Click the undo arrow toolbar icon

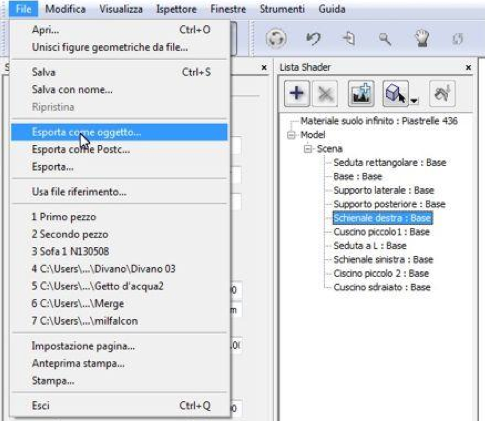pos(313,39)
